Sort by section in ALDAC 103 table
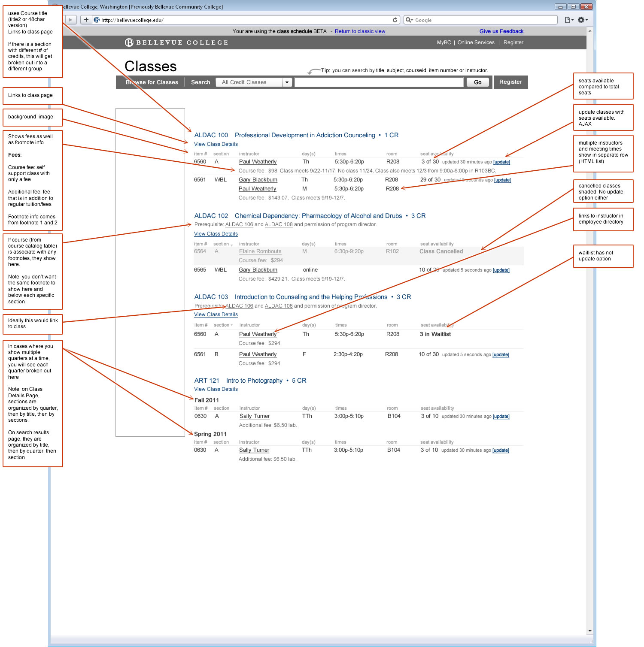 224,325
